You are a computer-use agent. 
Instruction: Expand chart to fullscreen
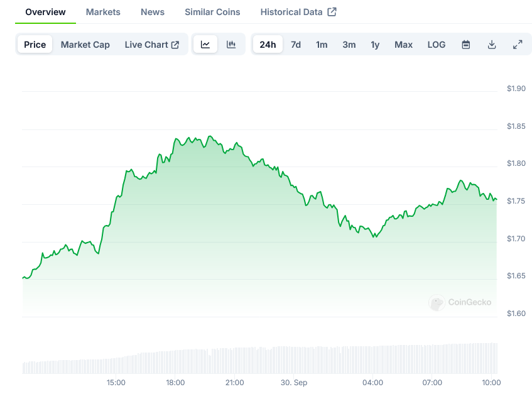518,45
